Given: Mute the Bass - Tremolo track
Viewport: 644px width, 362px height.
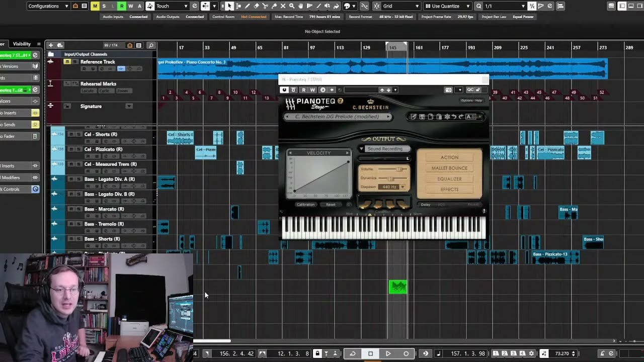Looking at the screenshot, I should [71, 224].
